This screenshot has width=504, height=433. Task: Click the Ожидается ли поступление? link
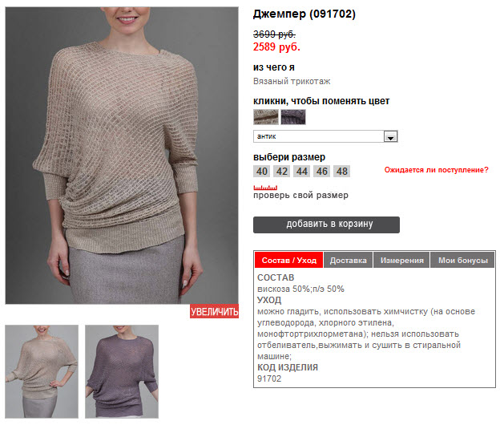point(436,170)
